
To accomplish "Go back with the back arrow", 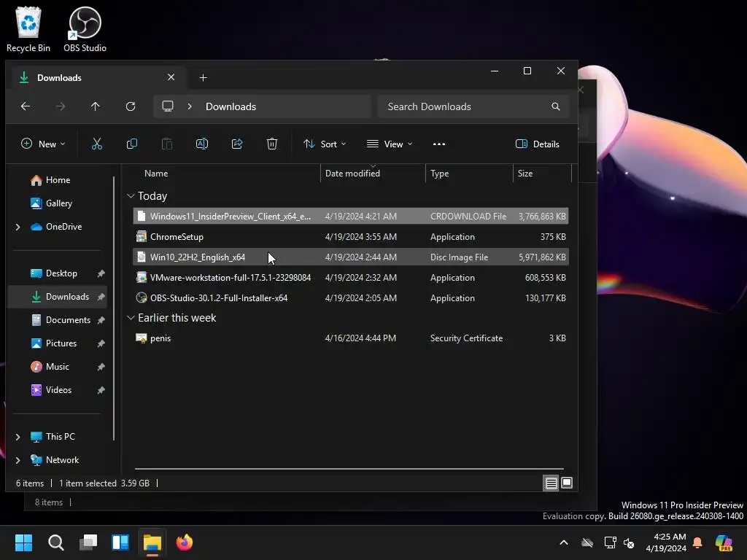I will 26,106.
